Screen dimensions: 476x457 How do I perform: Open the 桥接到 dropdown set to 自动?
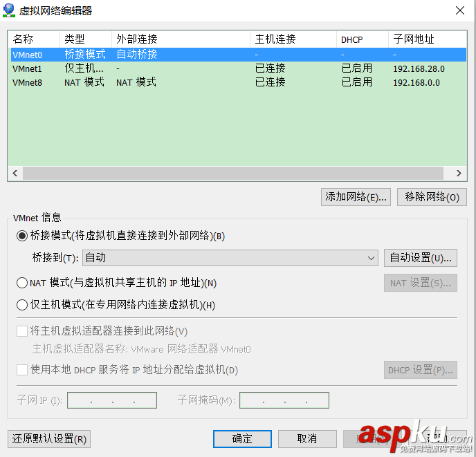coord(230,258)
